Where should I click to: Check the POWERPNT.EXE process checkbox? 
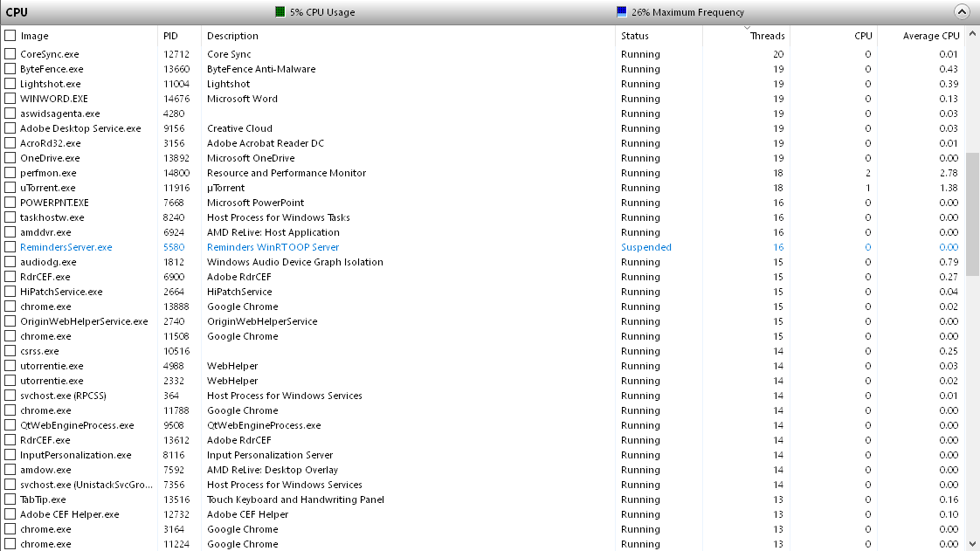click(x=11, y=203)
